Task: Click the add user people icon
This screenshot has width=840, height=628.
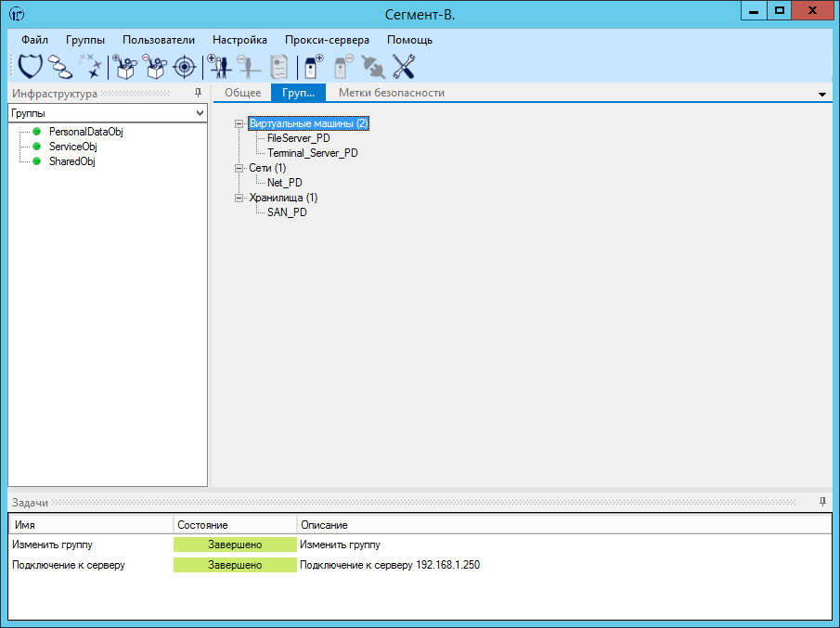Action: (218, 67)
